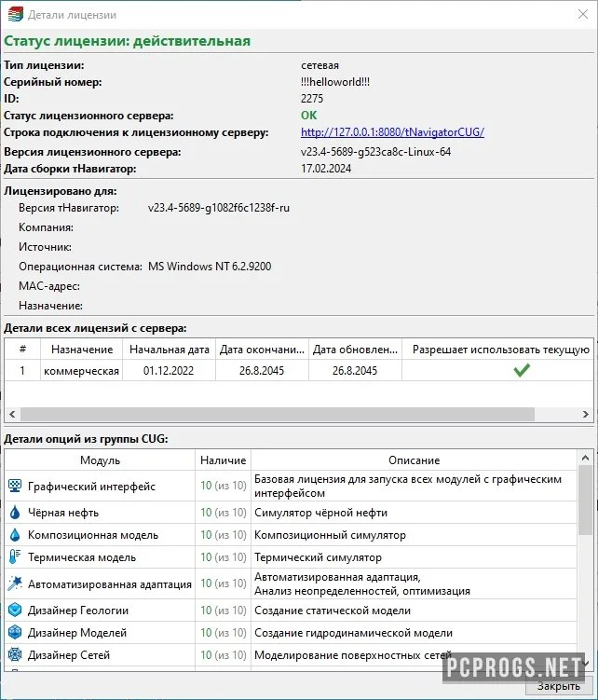
Task: Select the Дизайнер Моделей module name
Action: point(77,633)
